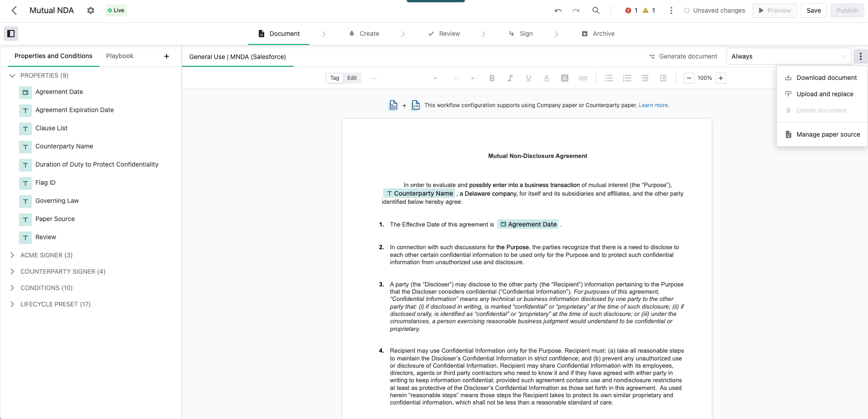Viewport: 868px width, 419px height.
Task: Switch to Edit mode
Action: (x=352, y=78)
